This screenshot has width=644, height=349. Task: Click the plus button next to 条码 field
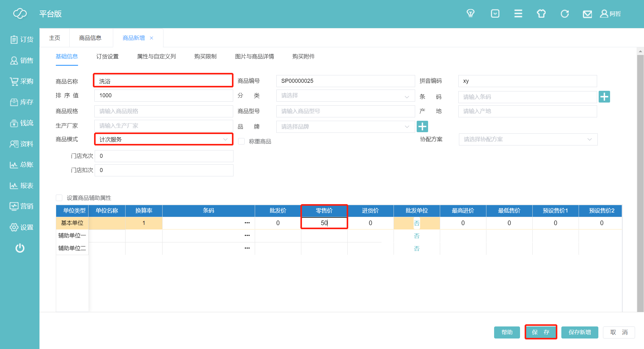tap(604, 97)
